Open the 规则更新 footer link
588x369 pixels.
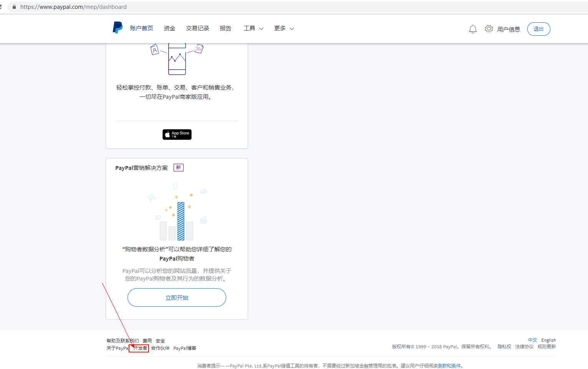click(x=547, y=347)
